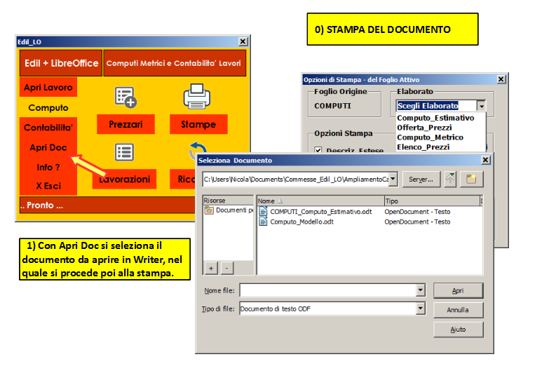Screen dimensions: 556x392
Task: Sort files by Nome column header
Action: pyautogui.click(x=320, y=201)
